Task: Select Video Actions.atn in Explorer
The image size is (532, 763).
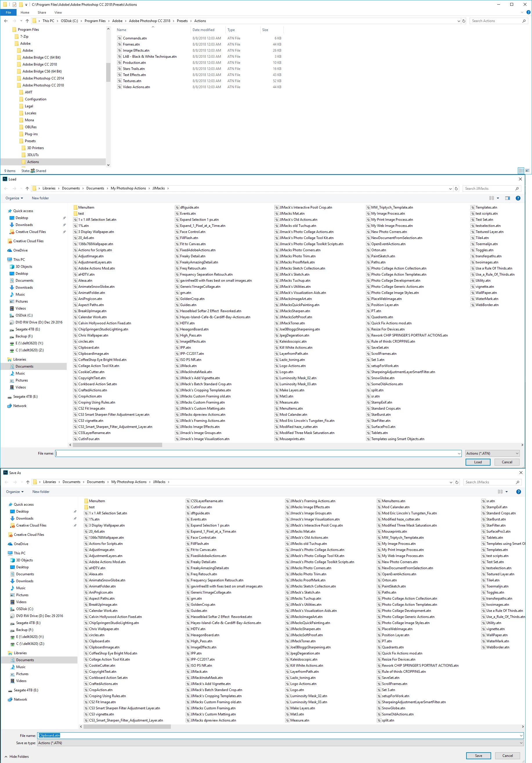Action: pyautogui.click(x=136, y=87)
